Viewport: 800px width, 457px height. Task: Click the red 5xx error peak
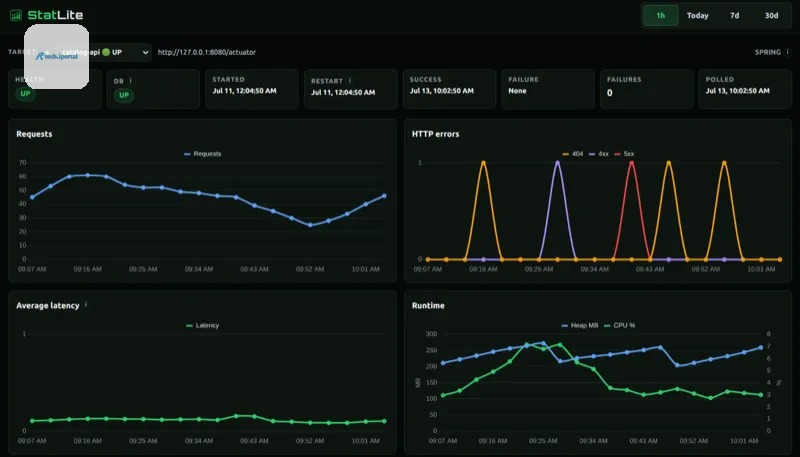[632, 163]
